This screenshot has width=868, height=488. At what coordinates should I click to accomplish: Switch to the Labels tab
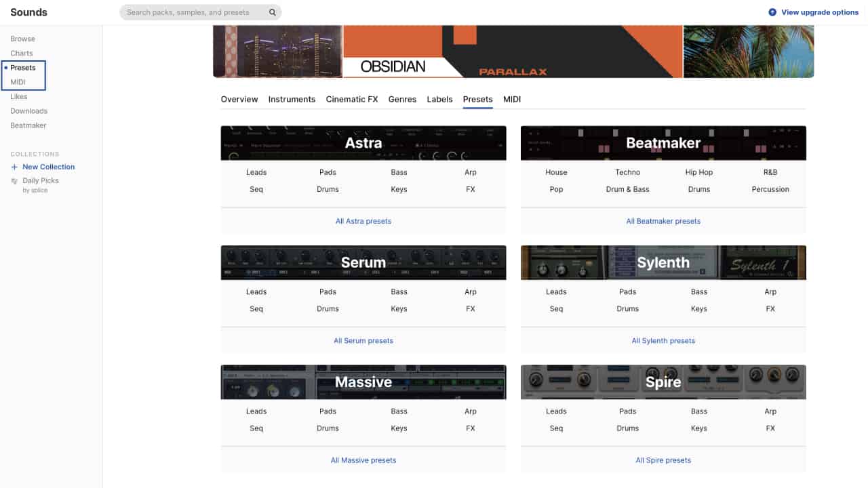pos(439,99)
